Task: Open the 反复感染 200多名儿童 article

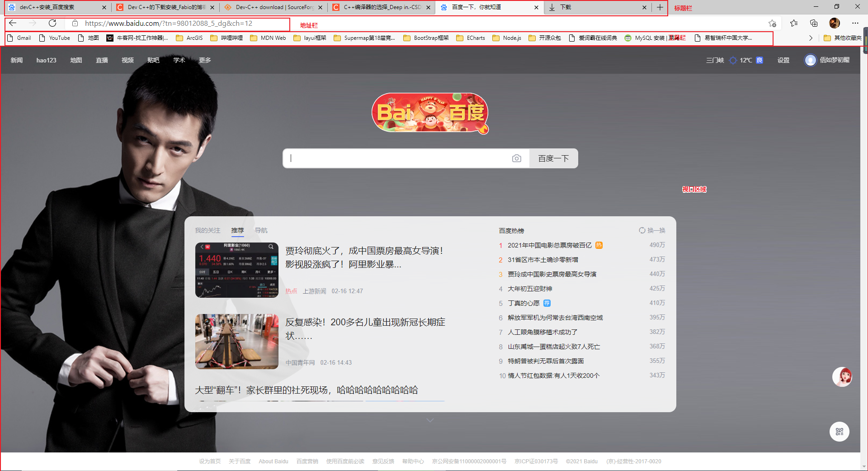Action: coord(365,329)
